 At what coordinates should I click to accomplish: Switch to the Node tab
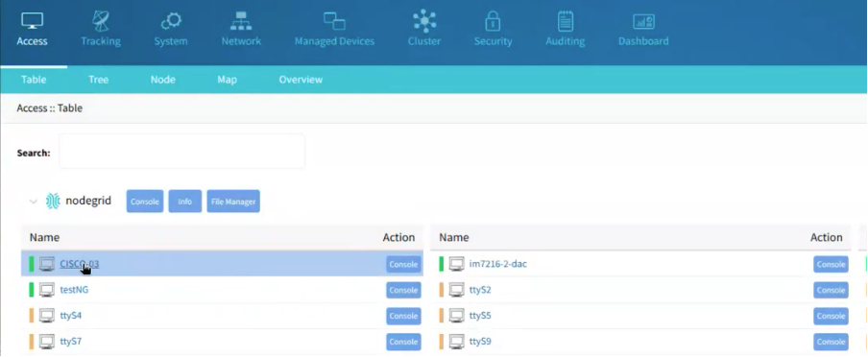163,79
